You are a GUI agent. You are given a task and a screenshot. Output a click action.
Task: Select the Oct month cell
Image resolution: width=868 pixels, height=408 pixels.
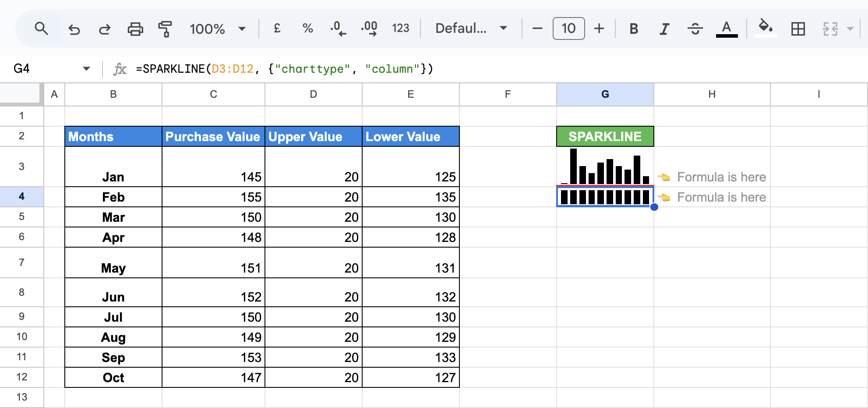[x=113, y=377]
